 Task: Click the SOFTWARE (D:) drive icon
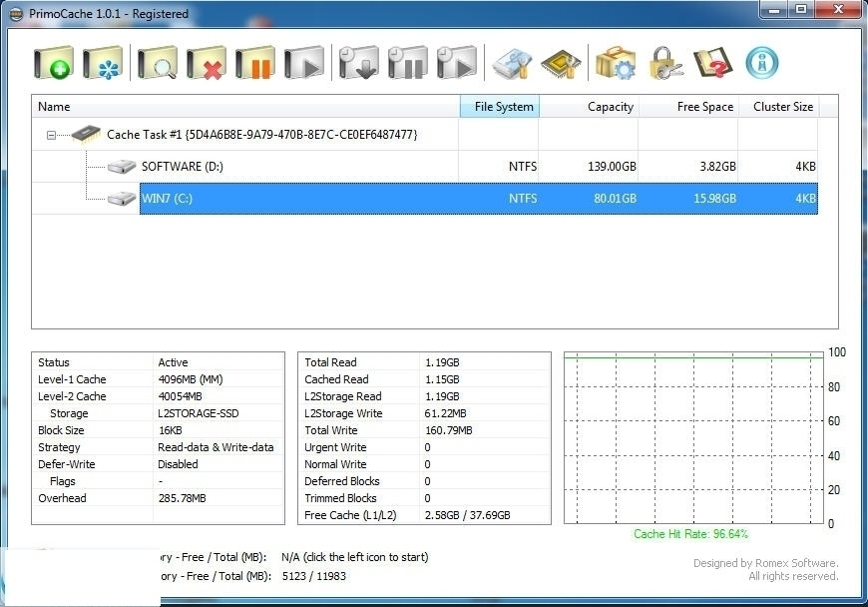(x=122, y=166)
